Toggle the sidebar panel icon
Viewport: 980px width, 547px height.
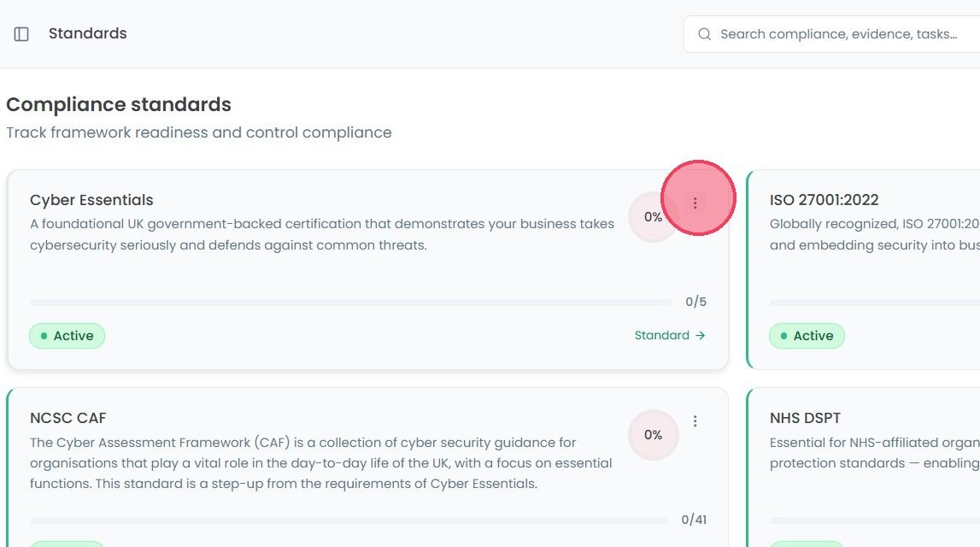click(21, 33)
